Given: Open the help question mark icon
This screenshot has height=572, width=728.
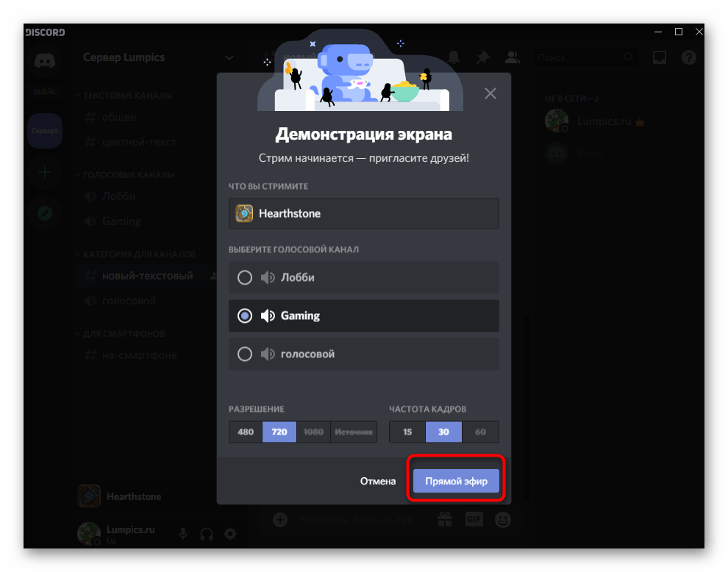Looking at the screenshot, I should pyautogui.click(x=689, y=57).
